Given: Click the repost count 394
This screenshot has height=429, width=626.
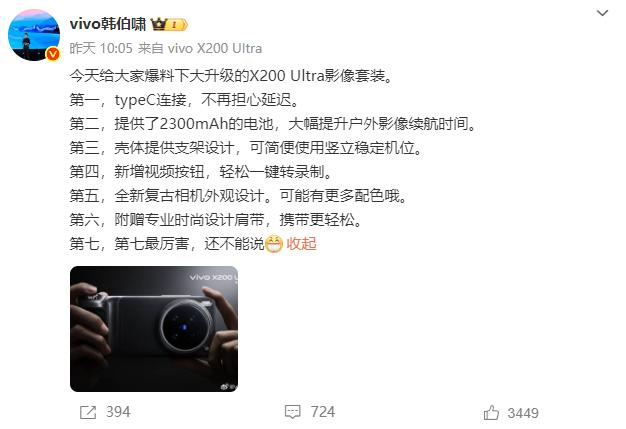Looking at the screenshot, I should click(x=118, y=412).
